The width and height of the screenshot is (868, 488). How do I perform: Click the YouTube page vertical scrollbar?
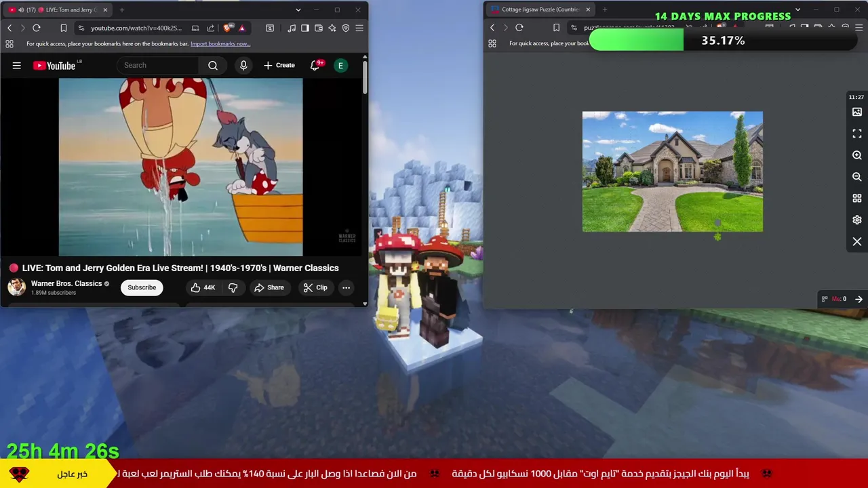pos(365,78)
